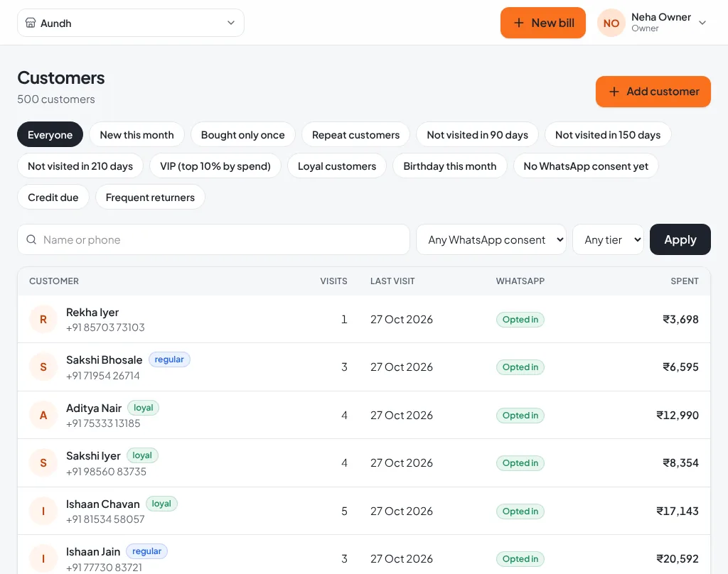The height and width of the screenshot is (574, 728).
Task: Click the ₹12,990 spent amount
Action: pos(678,416)
